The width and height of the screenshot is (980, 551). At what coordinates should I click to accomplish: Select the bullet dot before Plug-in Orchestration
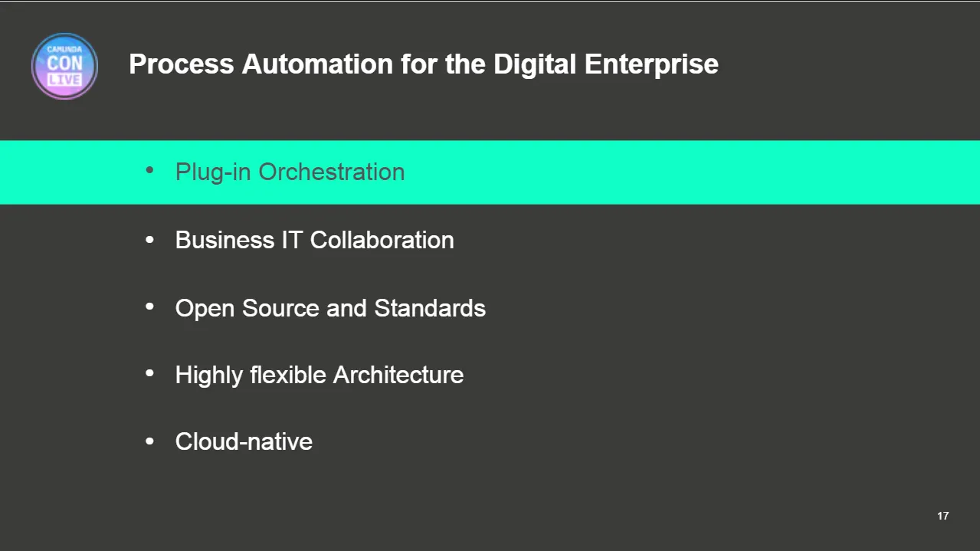[149, 172]
